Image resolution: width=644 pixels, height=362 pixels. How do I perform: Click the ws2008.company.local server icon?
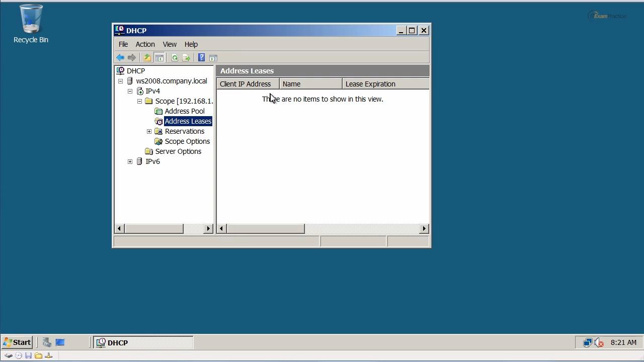coord(130,81)
